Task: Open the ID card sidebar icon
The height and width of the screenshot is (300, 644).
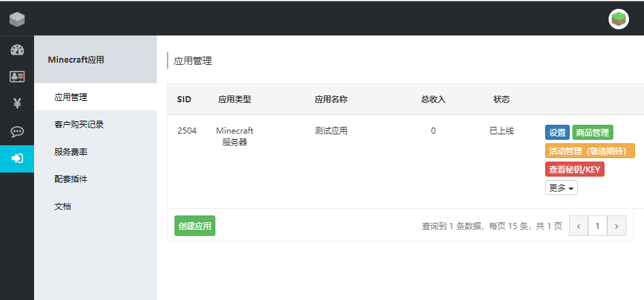Action: pos(17,76)
